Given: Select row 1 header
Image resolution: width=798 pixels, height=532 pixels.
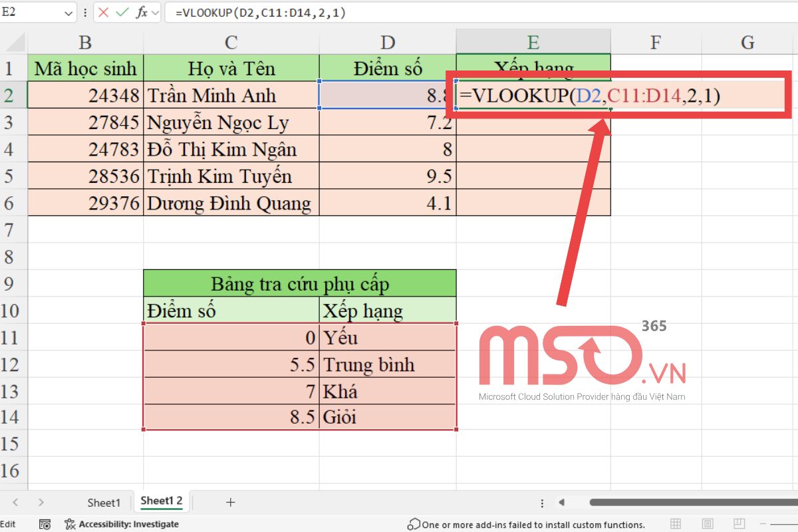Looking at the screenshot, I should click(13, 68).
